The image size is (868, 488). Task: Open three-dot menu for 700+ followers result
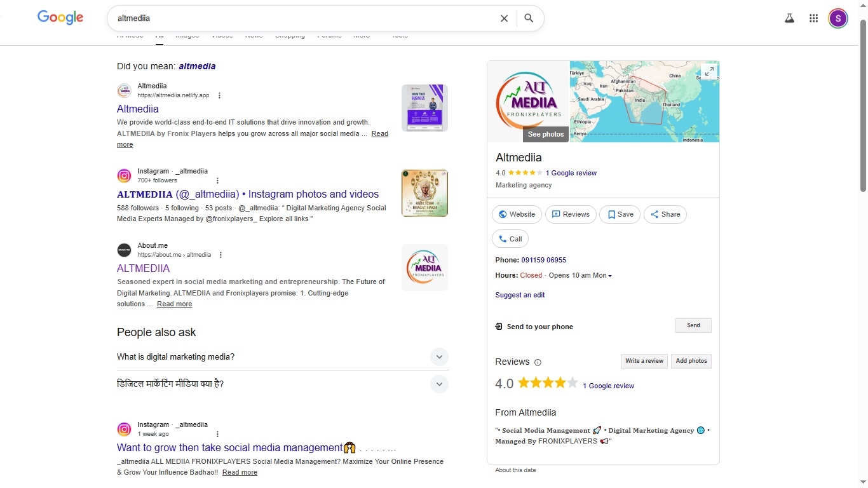click(217, 180)
